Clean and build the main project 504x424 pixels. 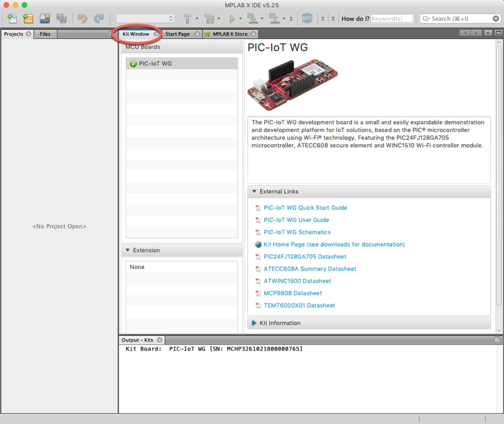coord(210,18)
